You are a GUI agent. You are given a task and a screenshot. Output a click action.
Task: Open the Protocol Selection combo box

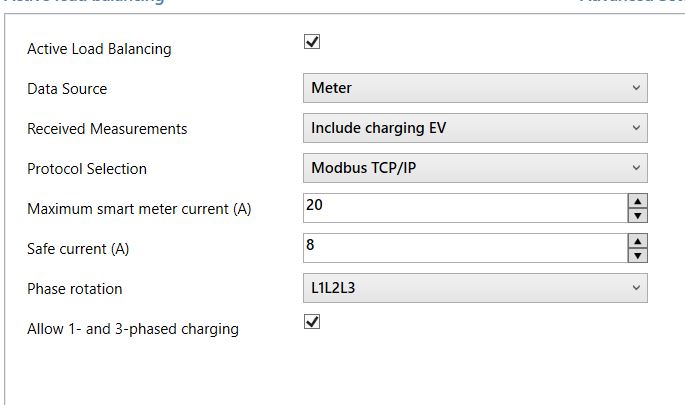[474, 168]
